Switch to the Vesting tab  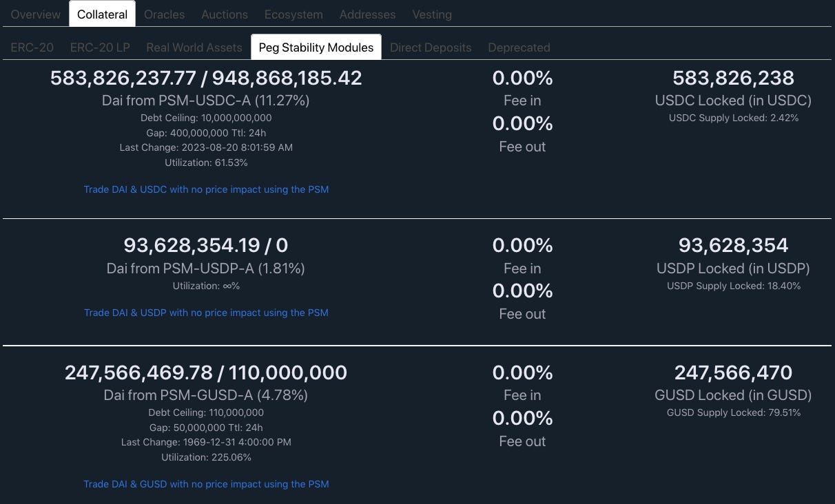(x=432, y=14)
